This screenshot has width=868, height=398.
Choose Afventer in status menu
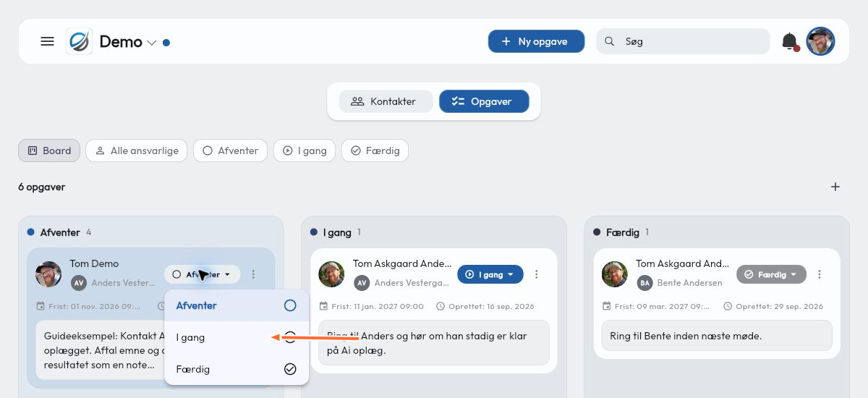click(x=237, y=305)
